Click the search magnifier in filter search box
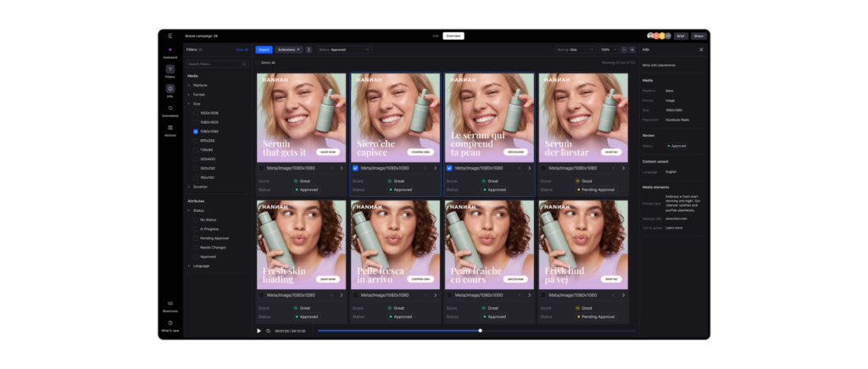 coord(244,64)
